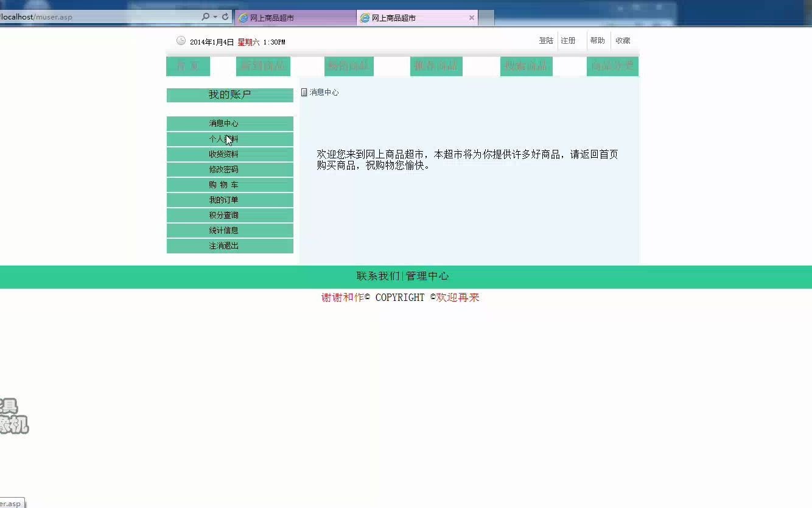Click the 登陆 login link

(x=546, y=41)
